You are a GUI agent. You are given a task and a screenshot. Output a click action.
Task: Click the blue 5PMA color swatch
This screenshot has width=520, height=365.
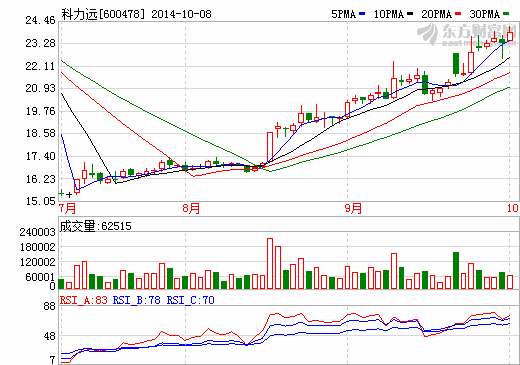point(362,14)
